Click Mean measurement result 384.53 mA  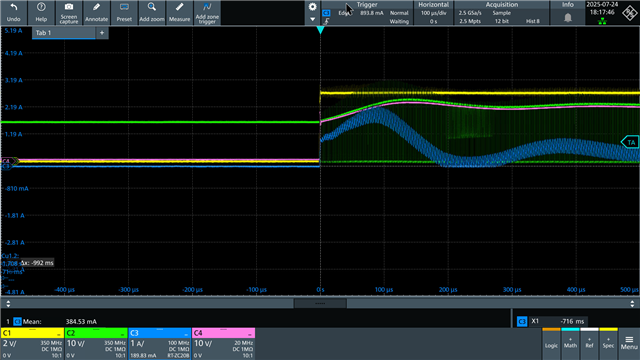(81, 322)
